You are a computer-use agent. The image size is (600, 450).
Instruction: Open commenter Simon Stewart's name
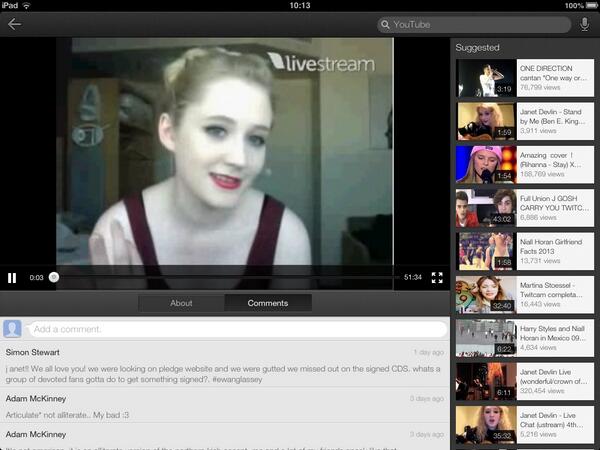33,352
